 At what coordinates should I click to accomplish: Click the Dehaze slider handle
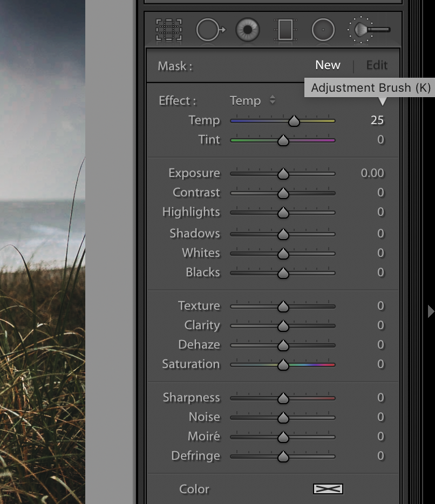[x=283, y=345]
